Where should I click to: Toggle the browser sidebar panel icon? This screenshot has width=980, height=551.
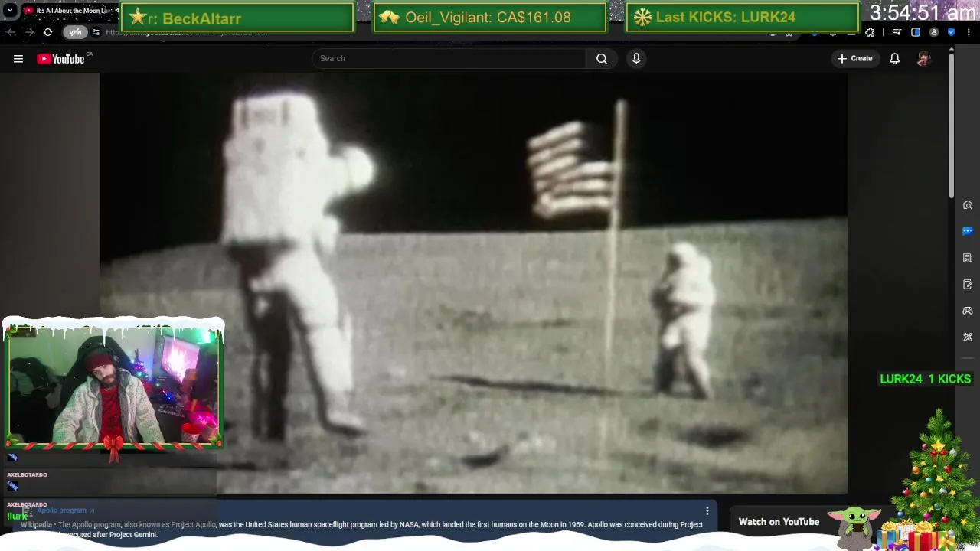(x=916, y=32)
